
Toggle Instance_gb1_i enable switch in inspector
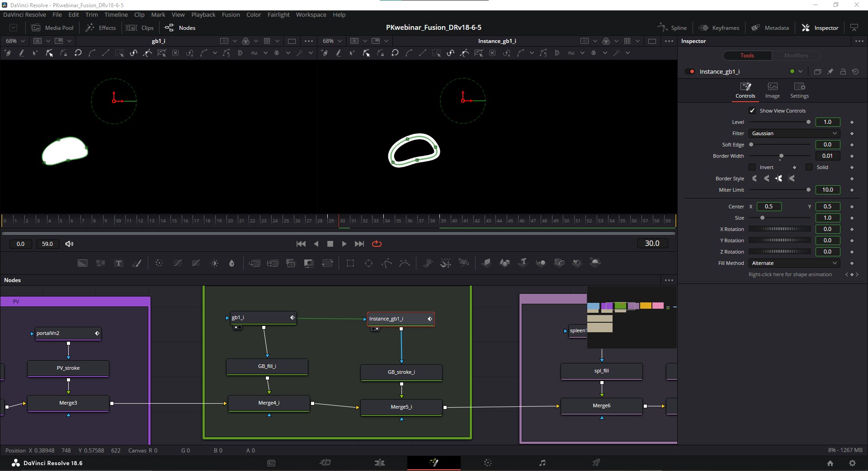point(690,71)
